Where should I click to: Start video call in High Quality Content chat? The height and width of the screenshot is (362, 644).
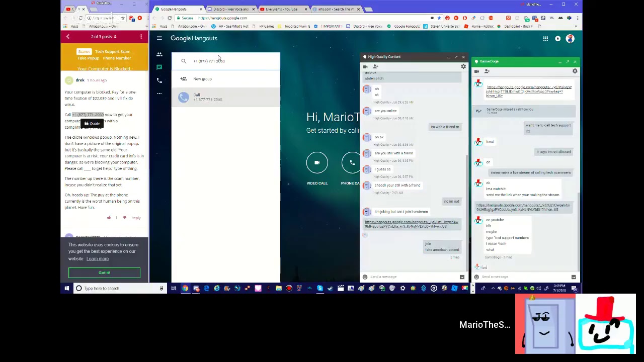tap(365, 66)
